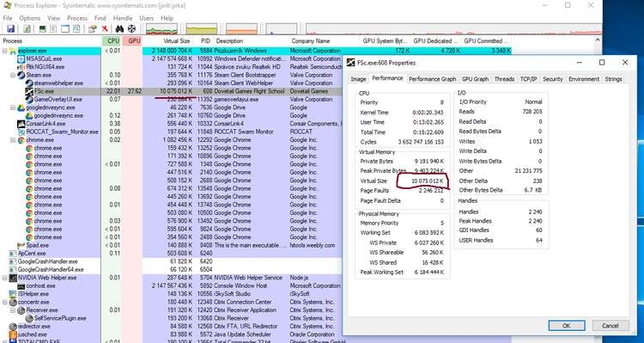The width and height of the screenshot is (644, 343).
Task: Open the Process menu
Action: coord(77,18)
